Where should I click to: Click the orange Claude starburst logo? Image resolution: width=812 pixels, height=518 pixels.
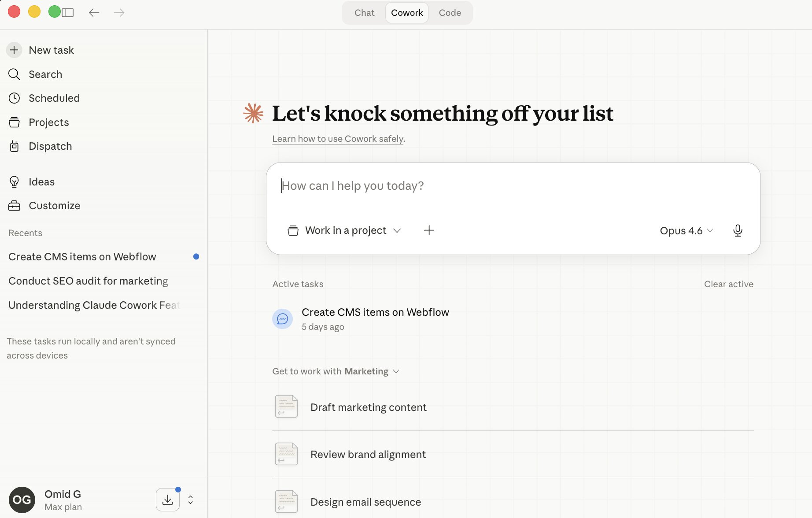click(253, 113)
